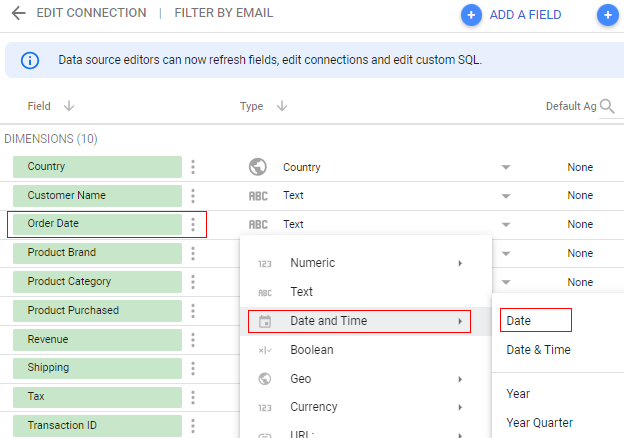Click the ABC icon in Customer Name row
Image resolution: width=624 pixels, height=438 pixels.
tap(258, 196)
